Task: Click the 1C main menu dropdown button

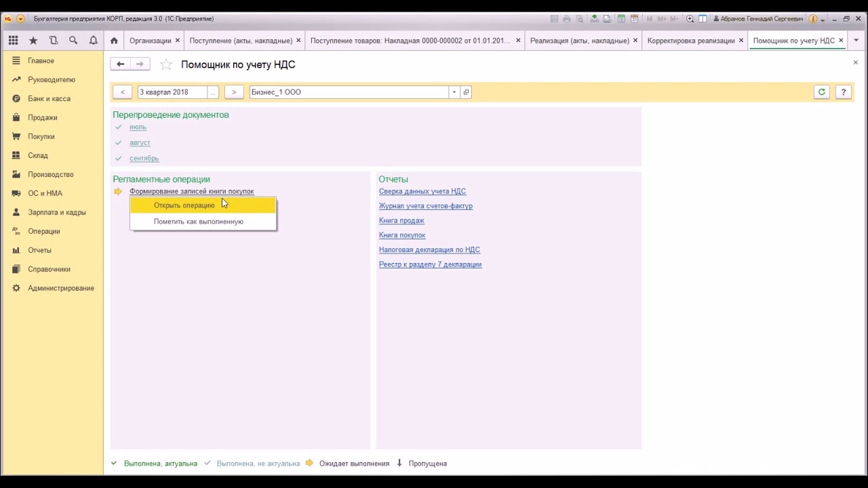Action: click(x=20, y=19)
